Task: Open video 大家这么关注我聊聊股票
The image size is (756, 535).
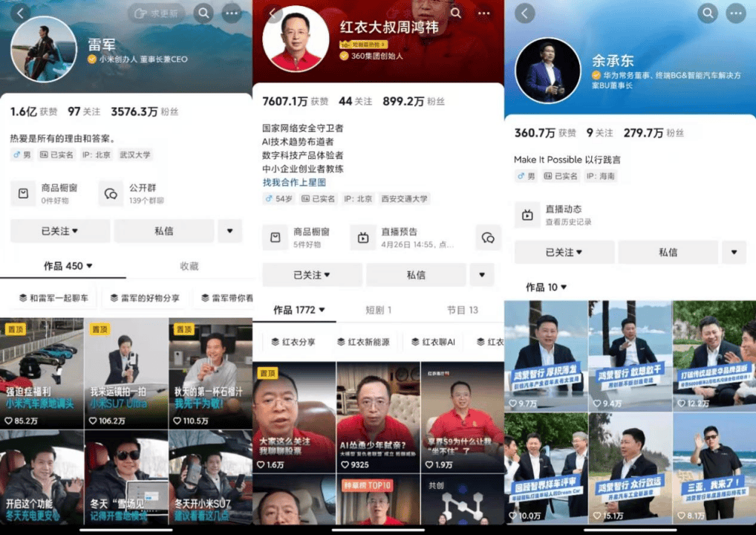Action: 294,418
